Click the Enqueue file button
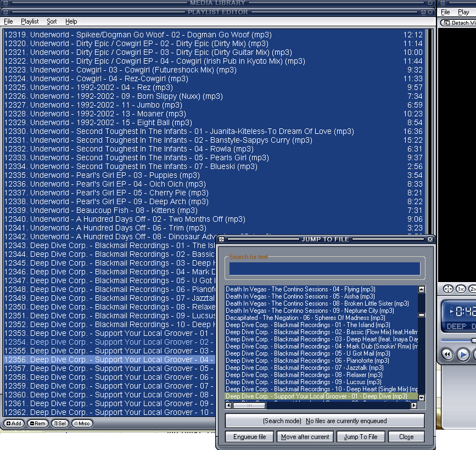The height and width of the screenshot is (450, 476). point(250,437)
